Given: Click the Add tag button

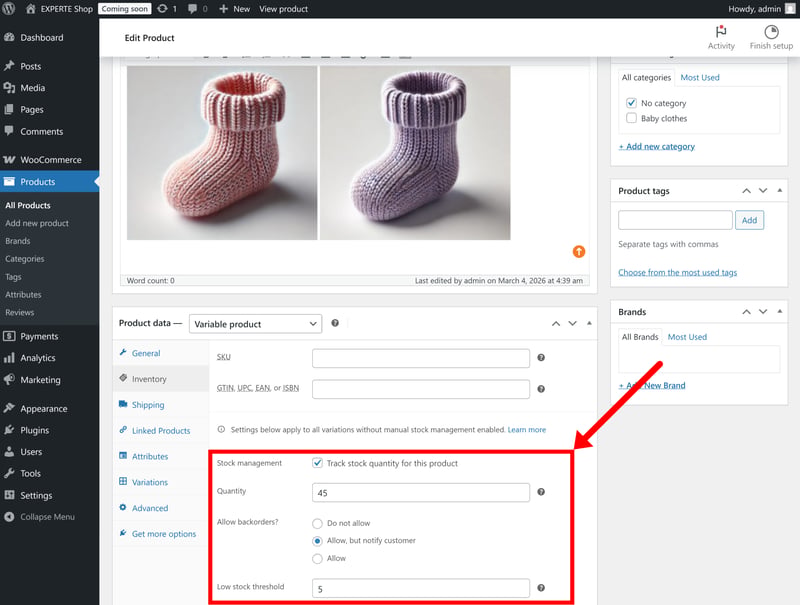Looking at the screenshot, I should [749, 220].
